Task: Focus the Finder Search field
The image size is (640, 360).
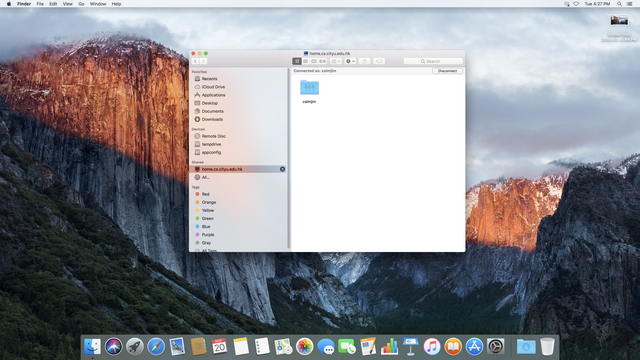Action: click(433, 61)
